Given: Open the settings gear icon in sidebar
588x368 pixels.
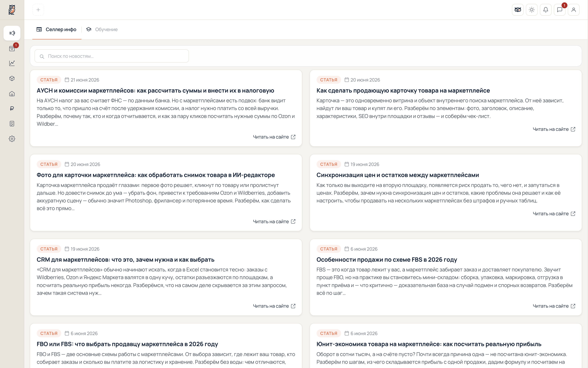Looking at the screenshot, I should (12, 139).
